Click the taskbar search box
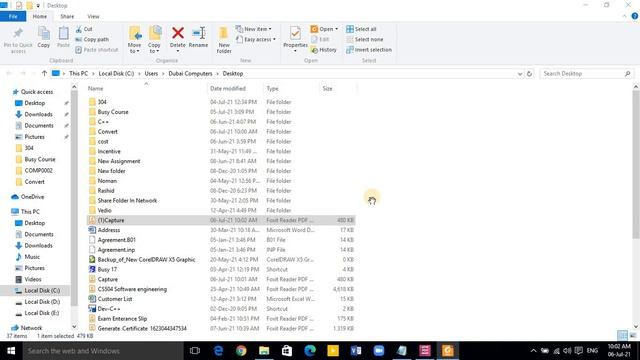This screenshot has height=360, width=640. (x=103, y=351)
